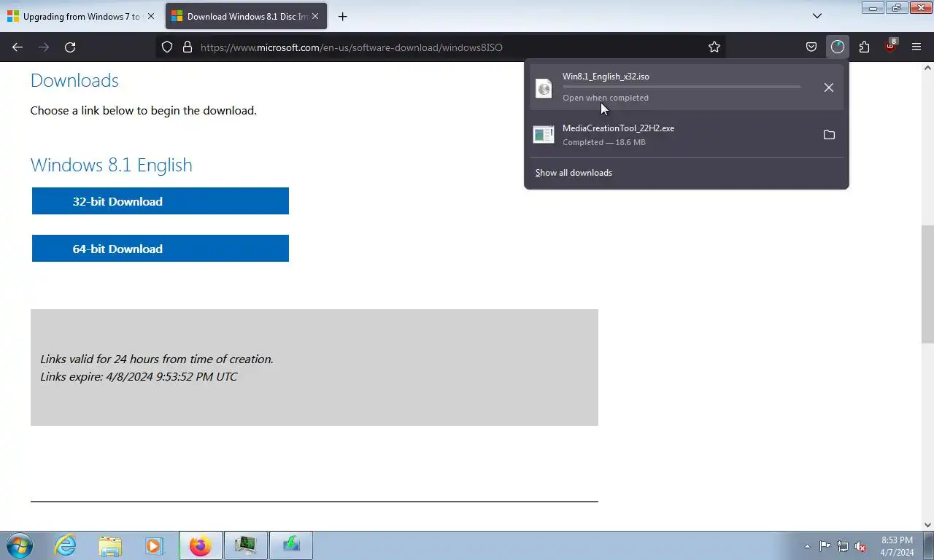The height and width of the screenshot is (560, 934).
Task: Open the muted volume tray icon
Action: [x=860, y=546]
